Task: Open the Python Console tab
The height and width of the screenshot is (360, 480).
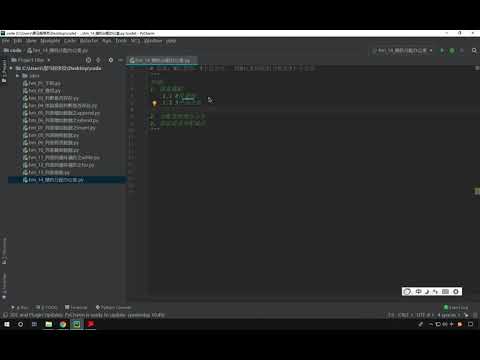Action: pos(113,307)
